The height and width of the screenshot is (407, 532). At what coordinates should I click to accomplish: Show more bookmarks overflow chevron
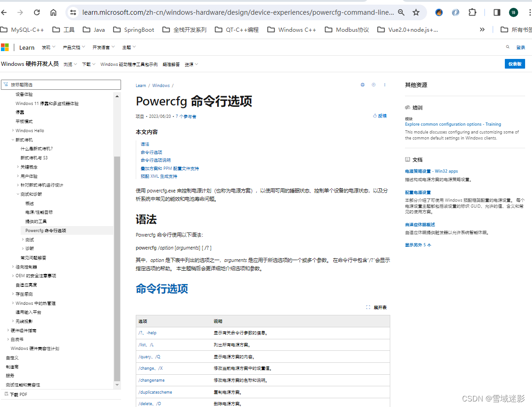click(482, 30)
